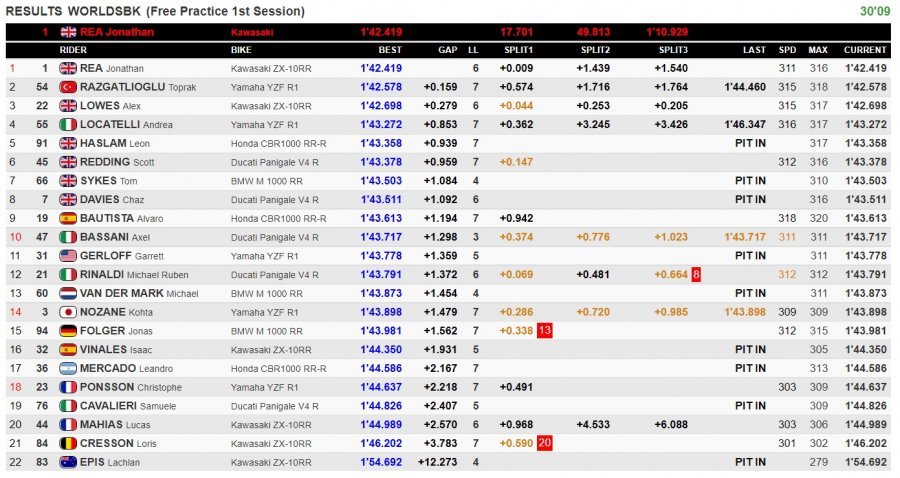Click the Spanish flag next to VINALES Isaac
The height and width of the screenshot is (478, 900).
point(68,349)
